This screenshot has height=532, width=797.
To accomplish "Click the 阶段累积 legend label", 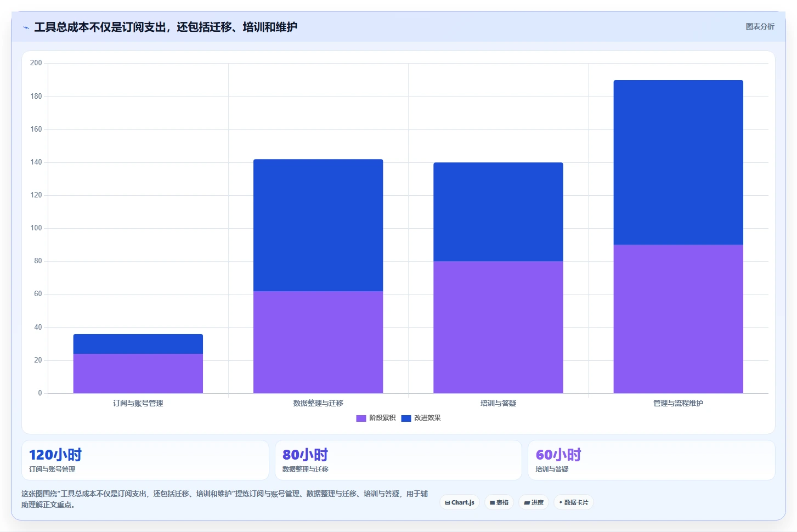I will pyautogui.click(x=382, y=418).
